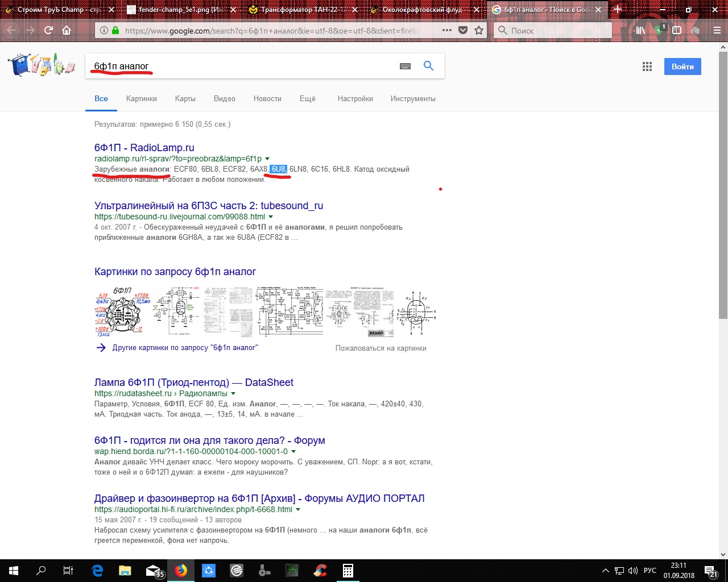The image size is (728, 582).
Task: Switch to the Видео search tab
Action: [x=225, y=98]
